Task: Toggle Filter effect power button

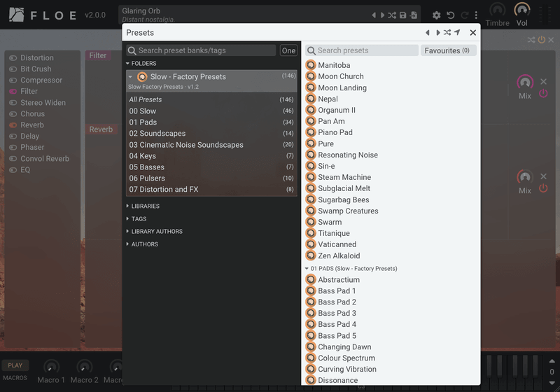Action: [x=543, y=94]
